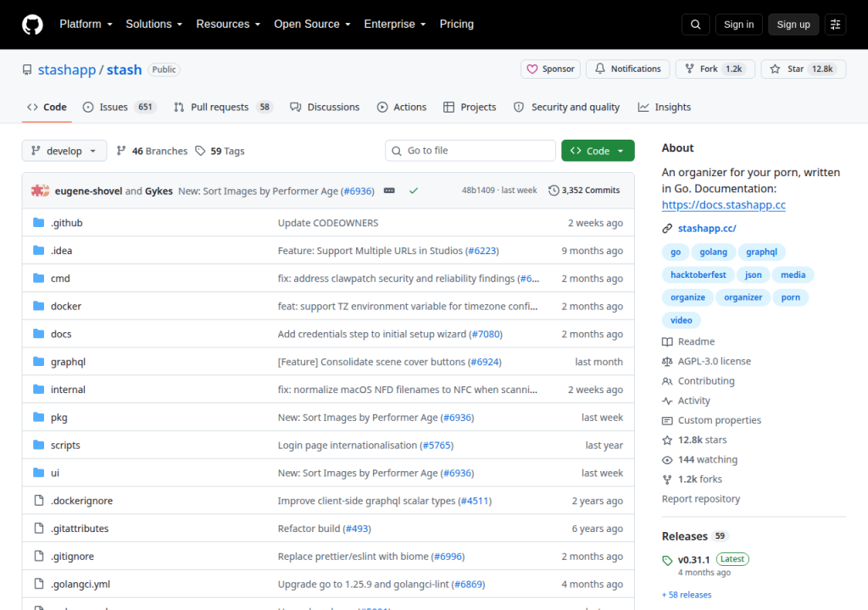Expand the Enterprise menu
Screen dimensions: 868x610
[395, 25]
